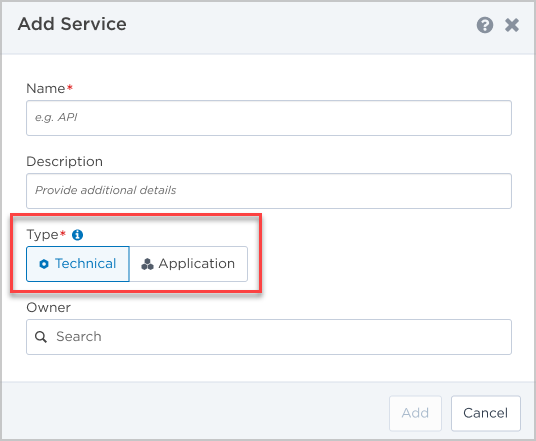Screen dimensions: 536x441
Task: Focus the Name input field
Action: (x=269, y=118)
